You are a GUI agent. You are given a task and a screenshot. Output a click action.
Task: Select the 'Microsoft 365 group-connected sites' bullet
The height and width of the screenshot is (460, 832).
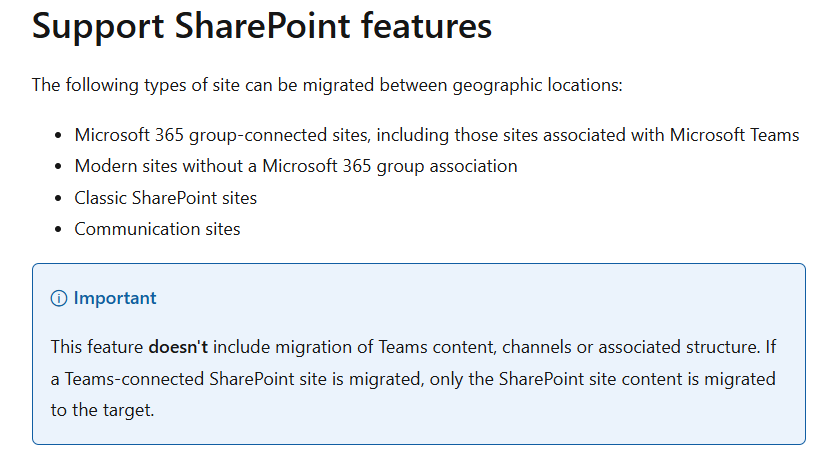coord(437,135)
